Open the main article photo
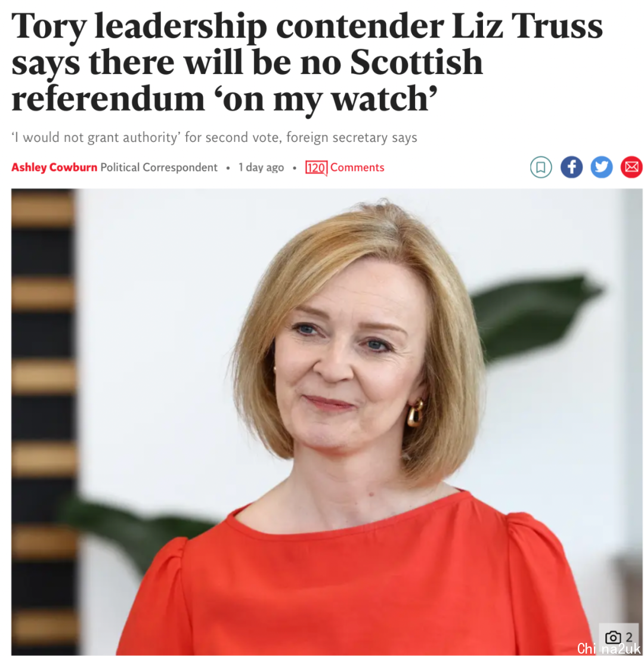This screenshot has height=656, width=644. coord(327,422)
